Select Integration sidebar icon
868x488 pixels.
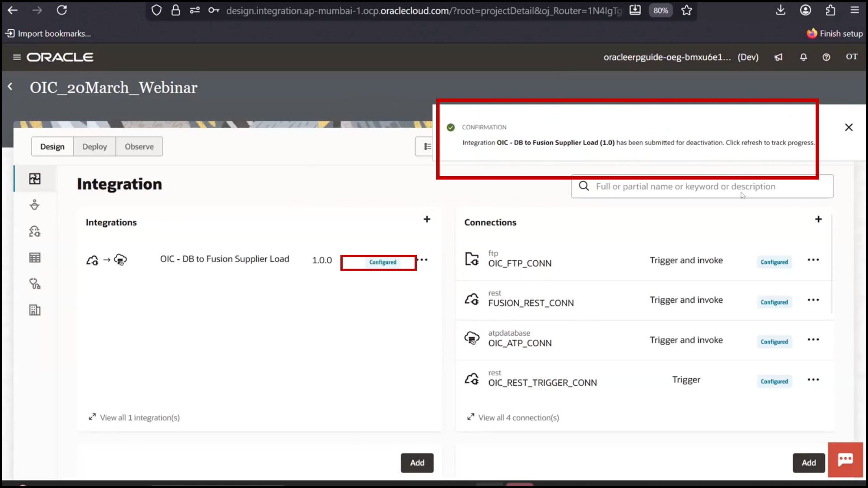coord(35,179)
